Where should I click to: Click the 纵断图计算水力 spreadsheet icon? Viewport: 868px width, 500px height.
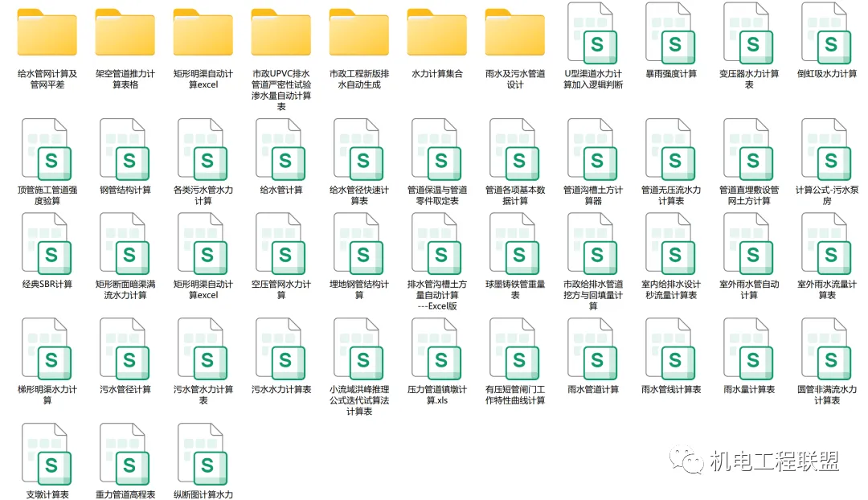[x=203, y=454]
